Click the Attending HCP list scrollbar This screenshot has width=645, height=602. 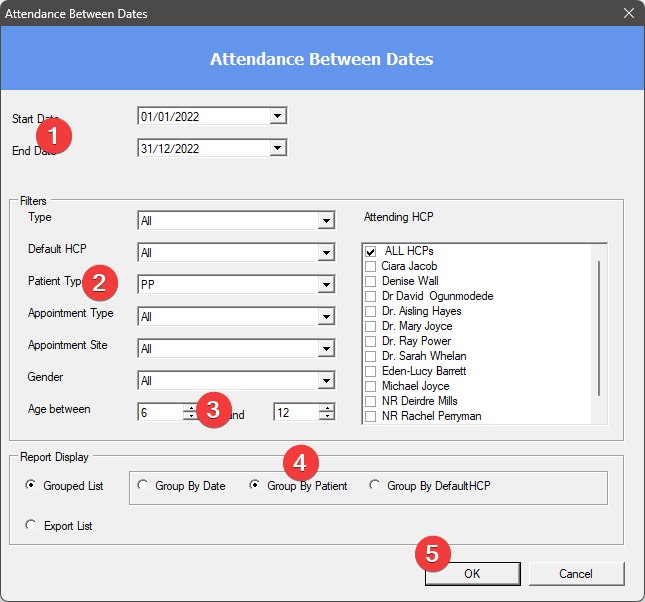click(x=599, y=330)
